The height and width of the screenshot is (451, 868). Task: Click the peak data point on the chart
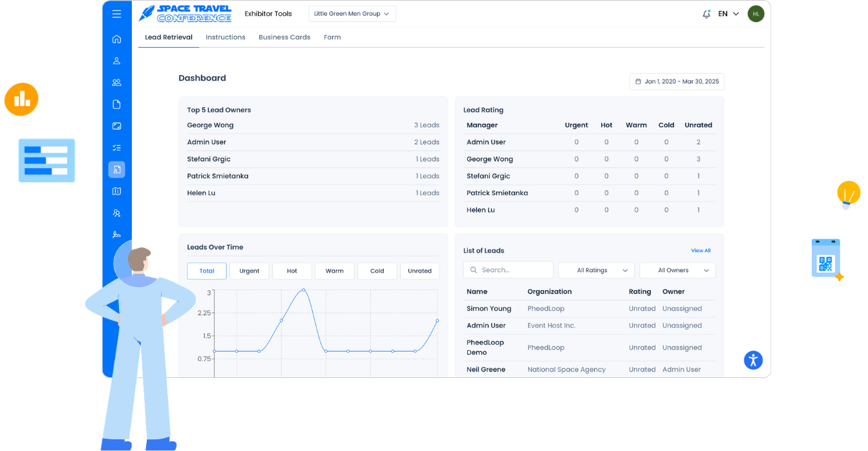click(303, 290)
